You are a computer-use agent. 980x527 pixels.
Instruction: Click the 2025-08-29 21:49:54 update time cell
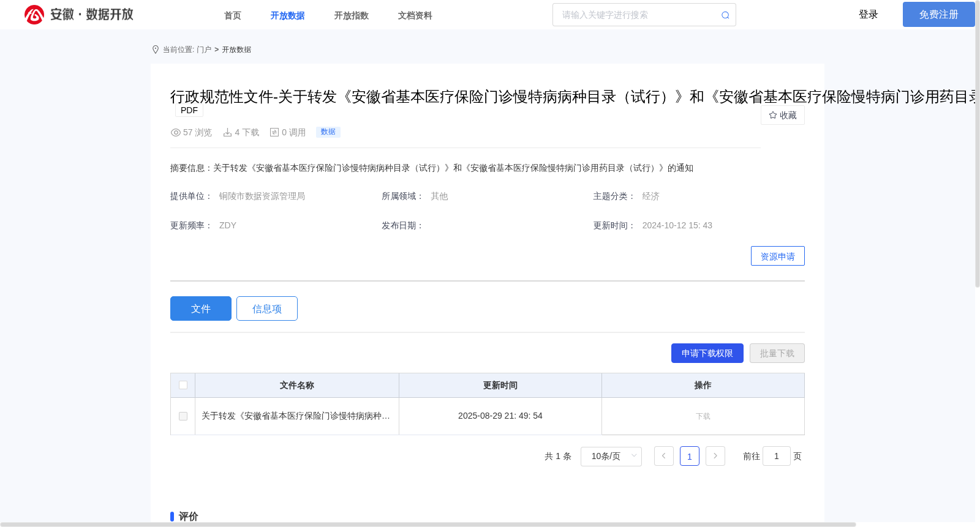pos(500,416)
